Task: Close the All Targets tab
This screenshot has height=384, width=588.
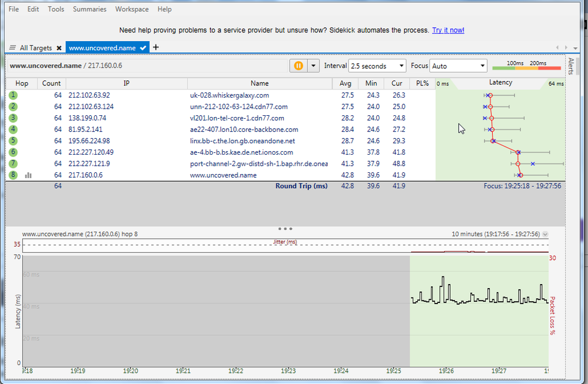Action: pos(59,48)
